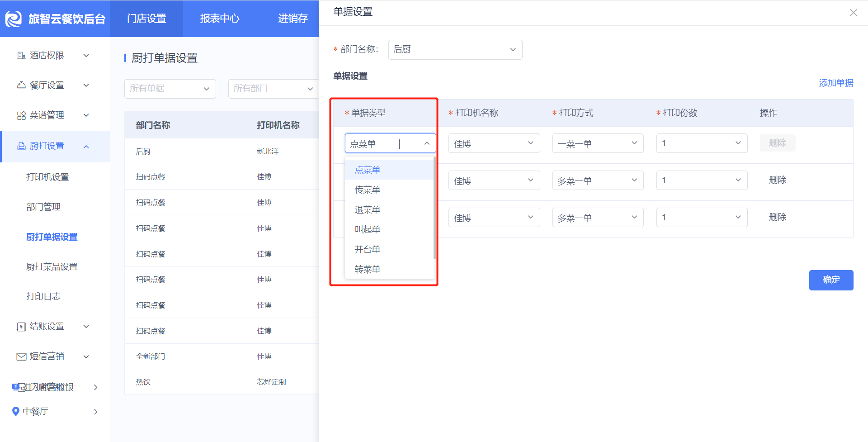Image resolution: width=868 pixels, height=442 pixels.
Task: Click 删除 in the third row
Action: pos(778,217)
